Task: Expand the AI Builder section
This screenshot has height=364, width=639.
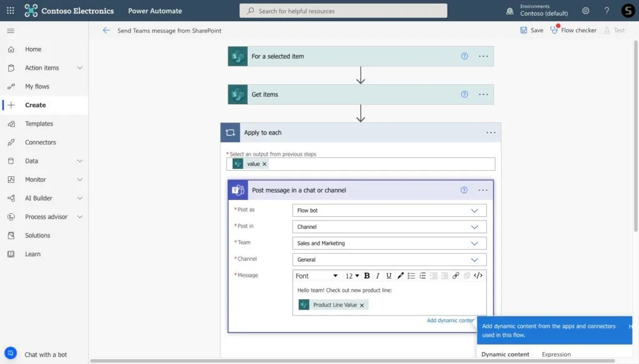Action: click(80, 198)
